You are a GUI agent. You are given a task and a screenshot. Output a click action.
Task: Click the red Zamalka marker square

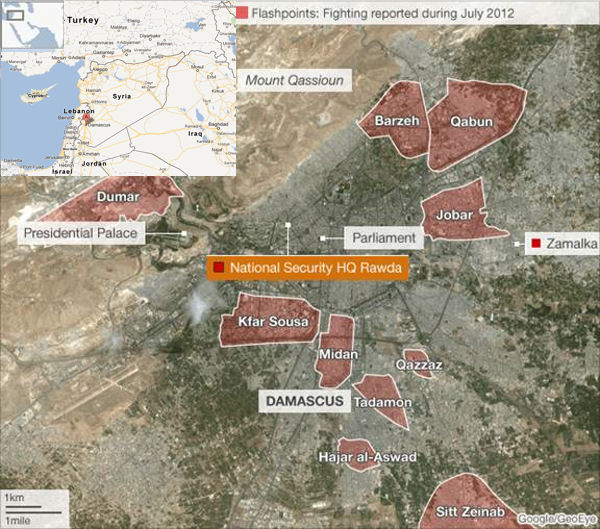[x=536, y=244]
